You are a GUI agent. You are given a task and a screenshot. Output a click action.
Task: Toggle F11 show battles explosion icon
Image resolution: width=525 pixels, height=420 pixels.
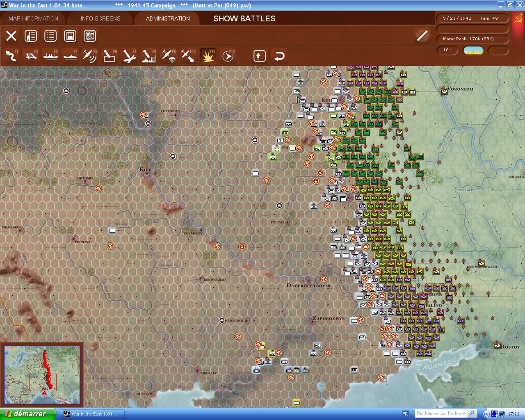tap(208, 56)
